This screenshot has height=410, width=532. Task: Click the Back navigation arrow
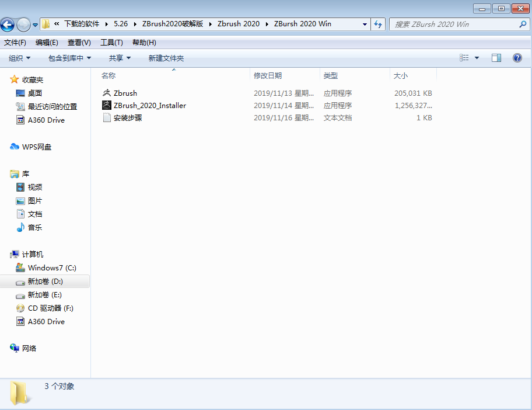coord(8,25)
